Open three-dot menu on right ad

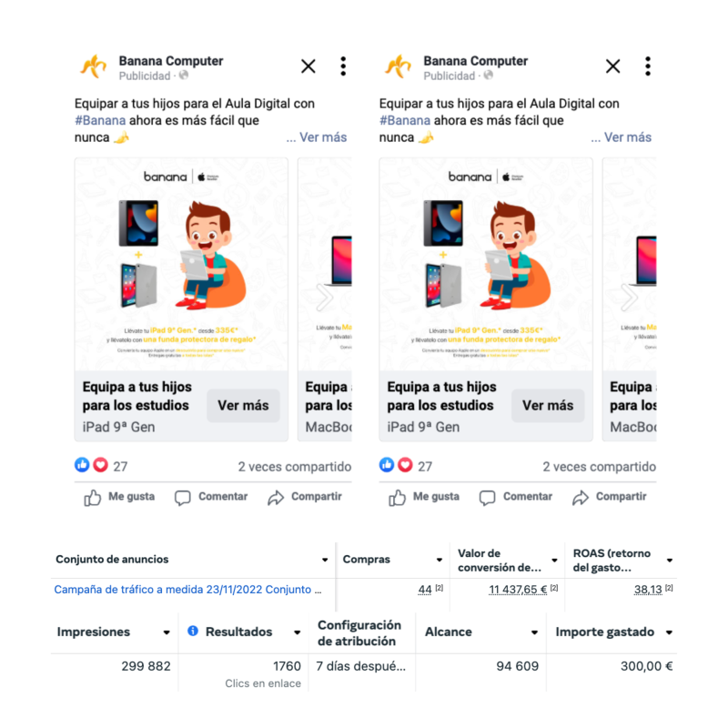click(x=648, y=66)
